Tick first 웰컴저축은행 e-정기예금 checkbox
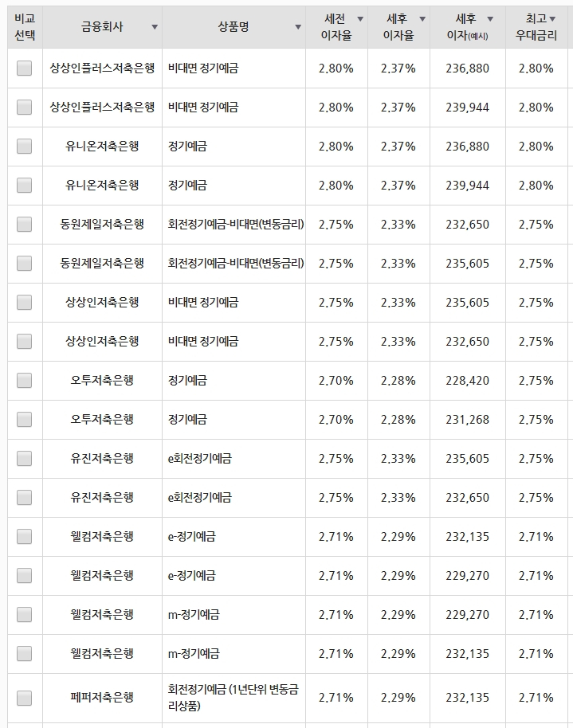 pos(24,536)
